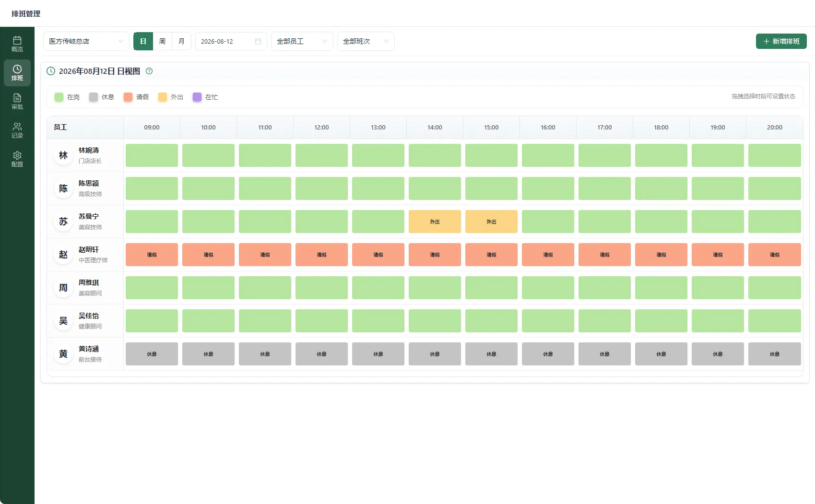Viewport: 815px width, 504px height.
Task: Click the gray 休息 legend swatch
Action: tap(94, 97)
